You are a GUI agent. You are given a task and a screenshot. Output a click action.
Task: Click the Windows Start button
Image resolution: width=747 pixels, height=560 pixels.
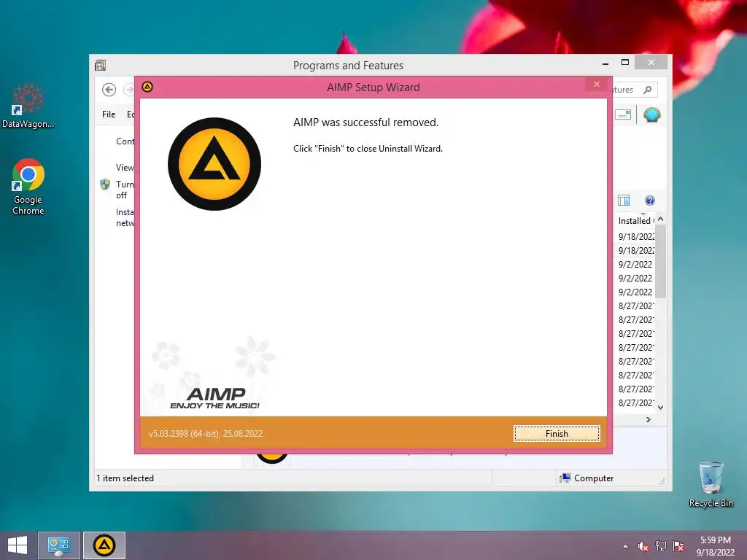(18, 545)
